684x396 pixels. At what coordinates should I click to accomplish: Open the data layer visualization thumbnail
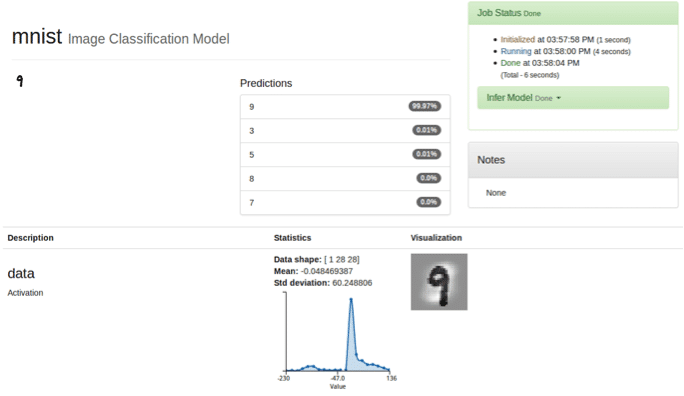point(439,282)
